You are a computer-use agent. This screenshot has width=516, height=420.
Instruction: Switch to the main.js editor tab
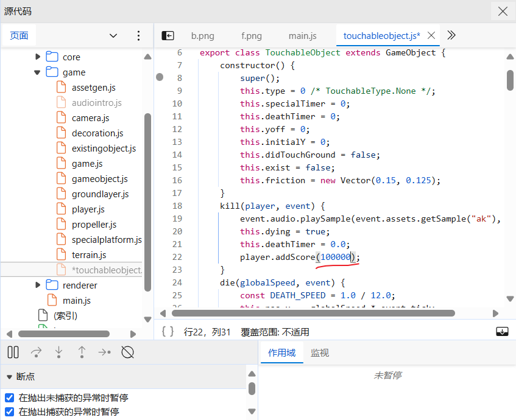[x=302, y=35]
